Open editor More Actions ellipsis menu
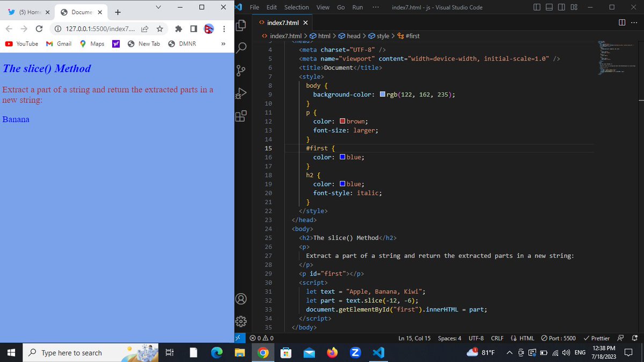 point(634,23)
